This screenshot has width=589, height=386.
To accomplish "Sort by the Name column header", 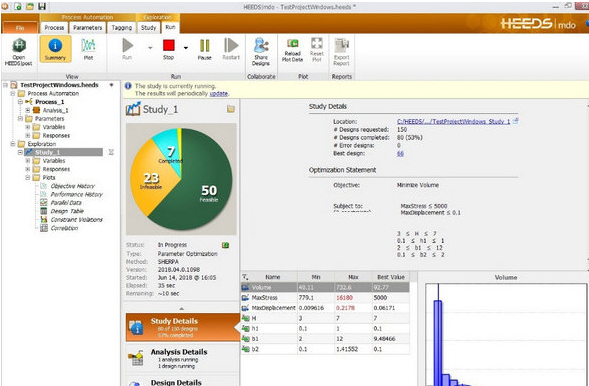I will point(273,277).
